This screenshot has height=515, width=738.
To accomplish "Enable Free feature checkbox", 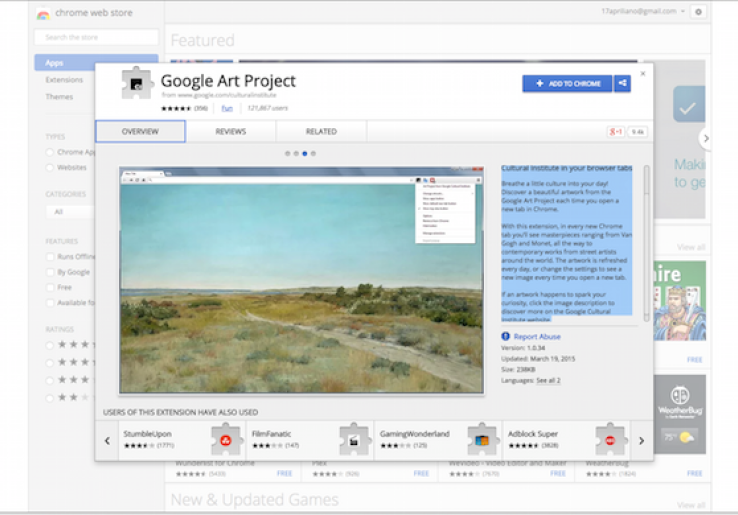I will pos(50,287).
